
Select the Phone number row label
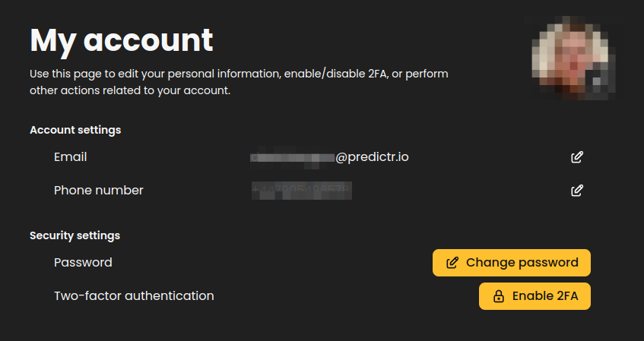(x=99, y=191)
